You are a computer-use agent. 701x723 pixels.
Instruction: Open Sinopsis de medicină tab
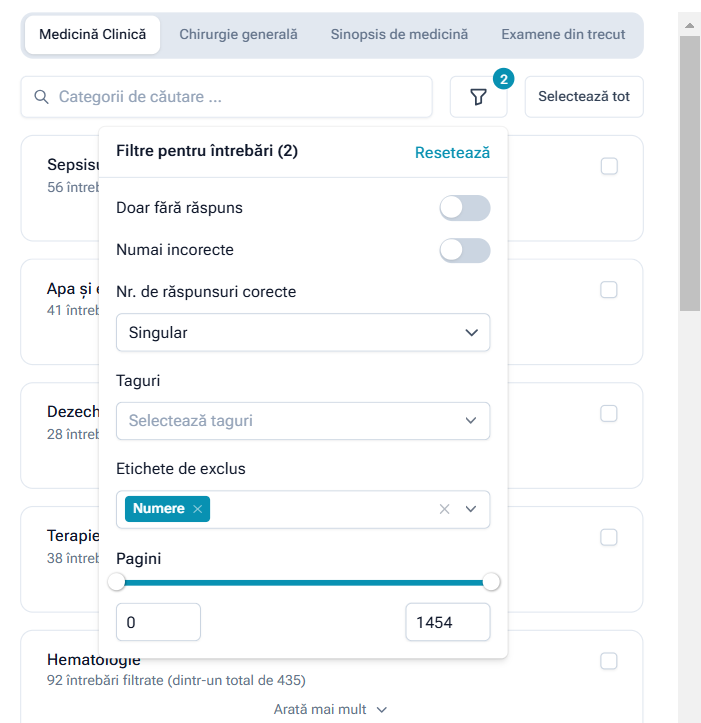tap(399, 34)
